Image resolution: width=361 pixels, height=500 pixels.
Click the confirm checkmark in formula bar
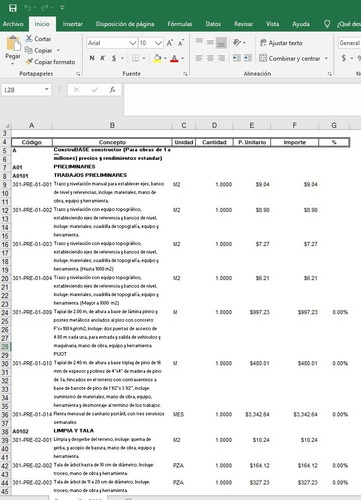coord(95,90)
